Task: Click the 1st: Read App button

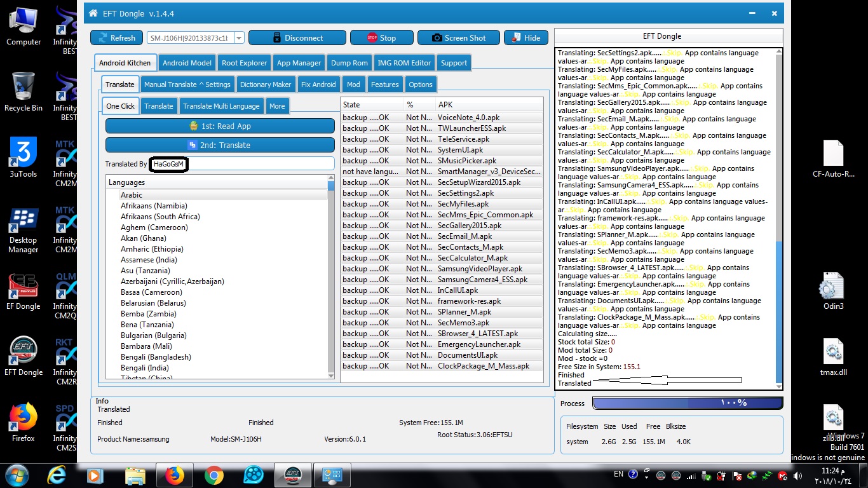Action: 220,126
